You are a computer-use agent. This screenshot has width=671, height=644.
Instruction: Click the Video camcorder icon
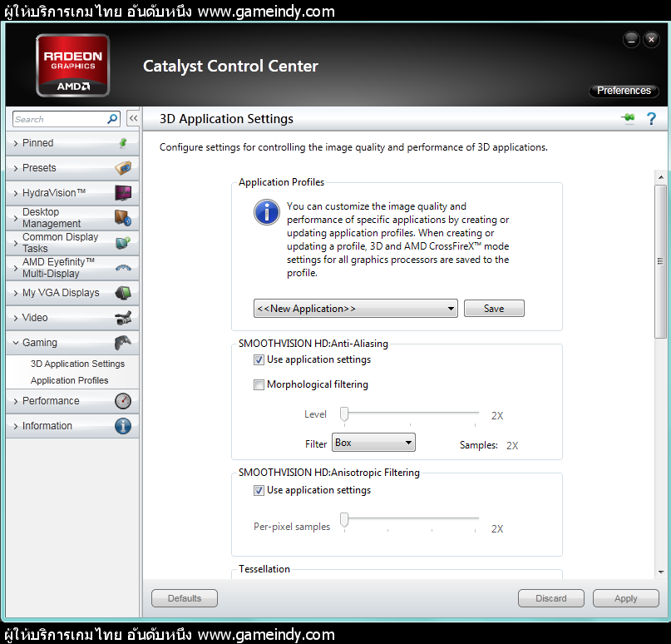[x=123, y=318]
